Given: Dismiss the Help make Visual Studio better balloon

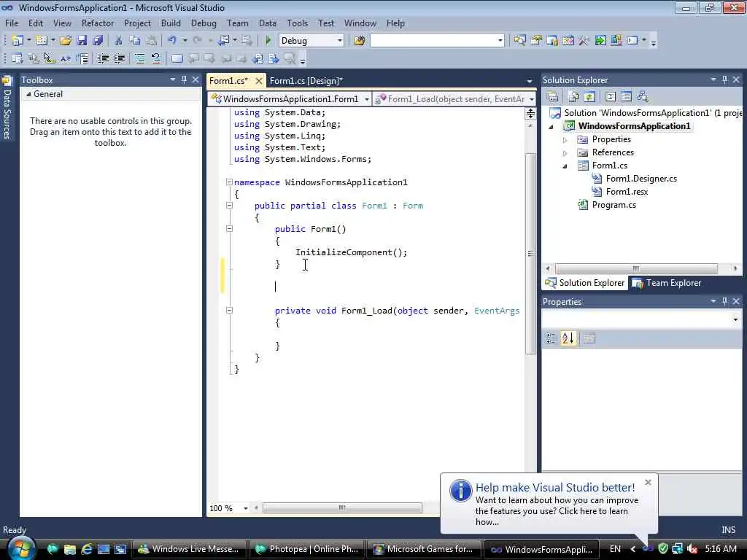Looking at the screenshot, I should tap(648, 483).
